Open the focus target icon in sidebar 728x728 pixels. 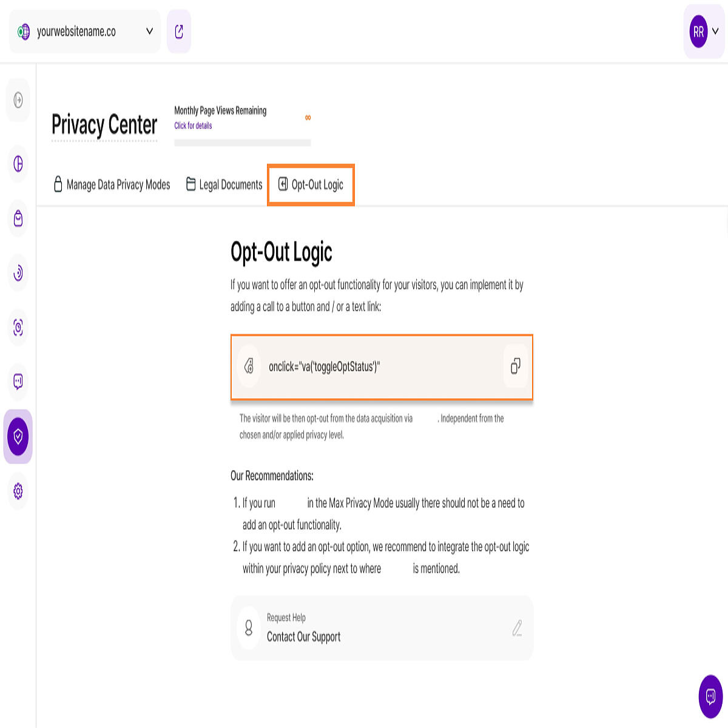pyautogui.click(x=18, y=328)
